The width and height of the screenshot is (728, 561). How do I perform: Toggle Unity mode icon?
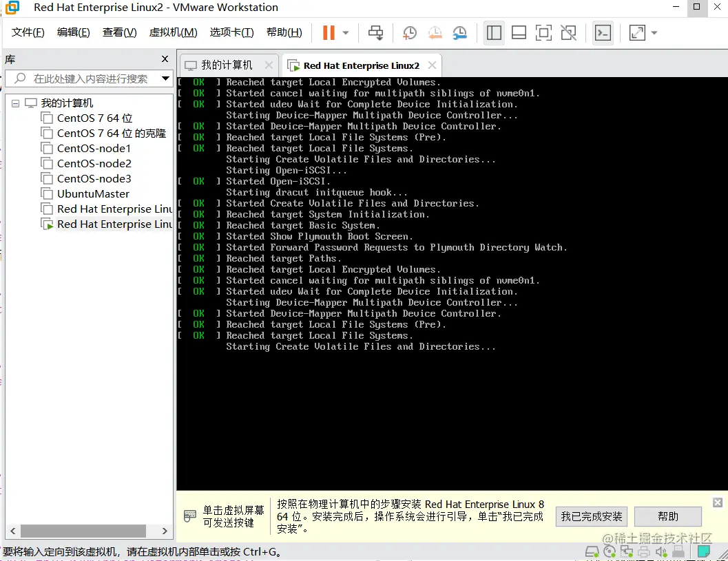[568, 32]
